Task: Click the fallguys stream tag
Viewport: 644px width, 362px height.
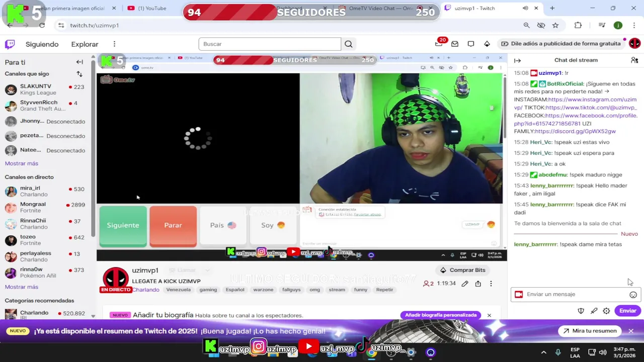Action: [291, 290]
